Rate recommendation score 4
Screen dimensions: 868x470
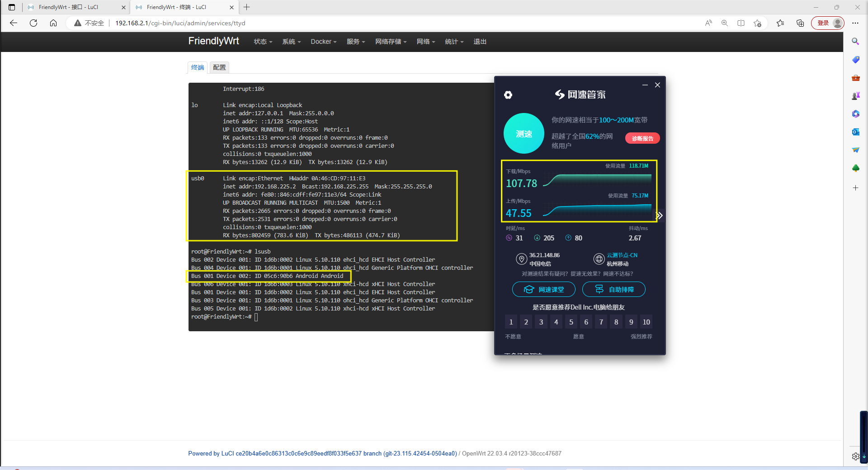[x=556, y=322]
